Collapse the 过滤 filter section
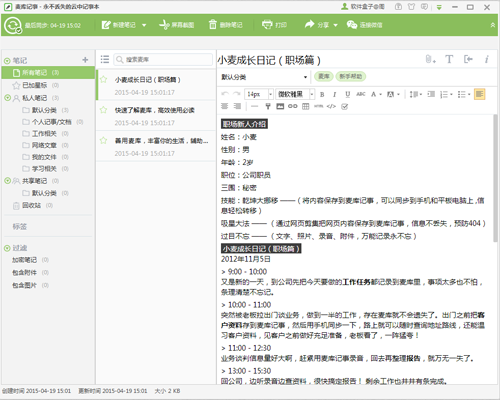 tap(7, 248)
